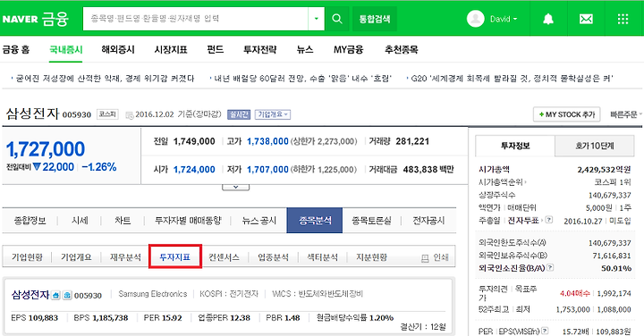644x336 pixels.
Task: Select the 펀드 menu
Action: point(216,50)
